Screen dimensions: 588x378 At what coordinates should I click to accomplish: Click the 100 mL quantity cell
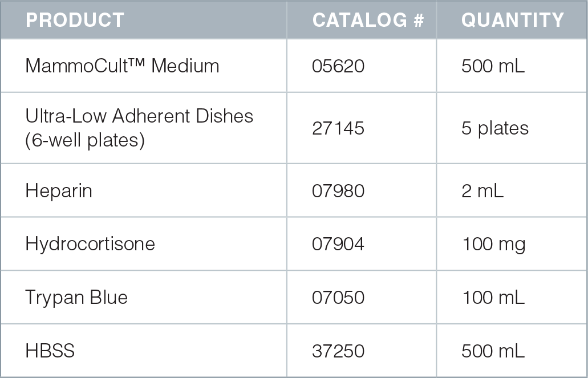[493, 298]
